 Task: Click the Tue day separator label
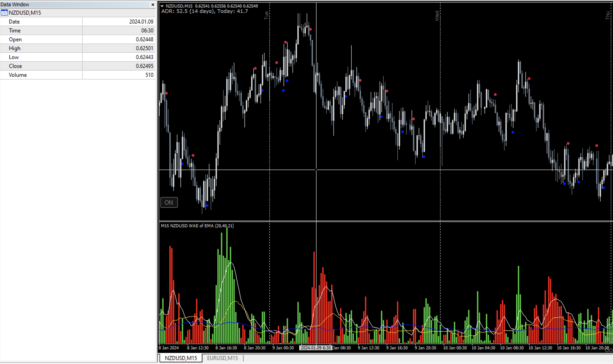coord(266,15)
